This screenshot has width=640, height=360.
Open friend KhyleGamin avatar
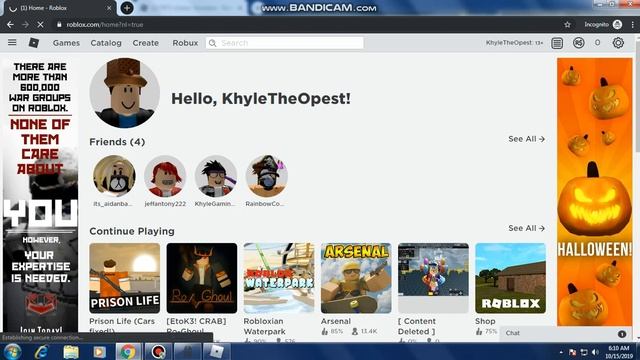tap(216, 176)
